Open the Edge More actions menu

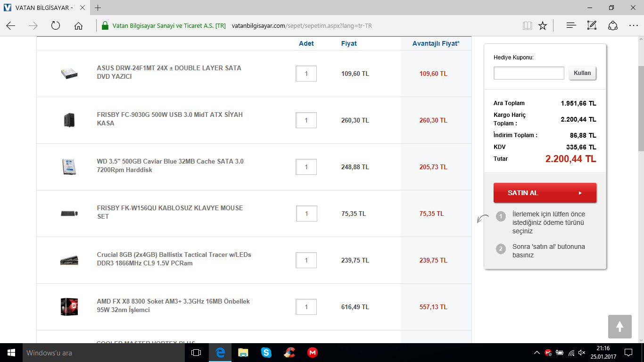coord(634,25)
